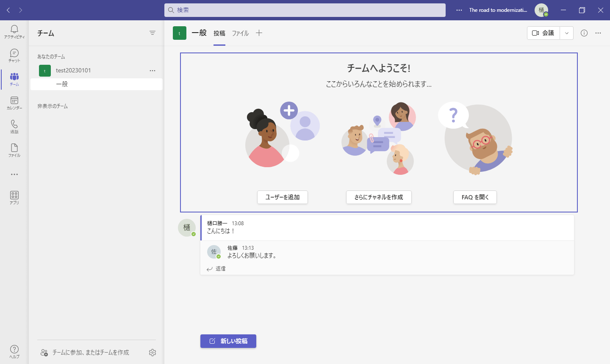The height and width of the screenshot is (364, 610).
Task: Click the ユーザーを追加 button
Action: tap(283, 197)
